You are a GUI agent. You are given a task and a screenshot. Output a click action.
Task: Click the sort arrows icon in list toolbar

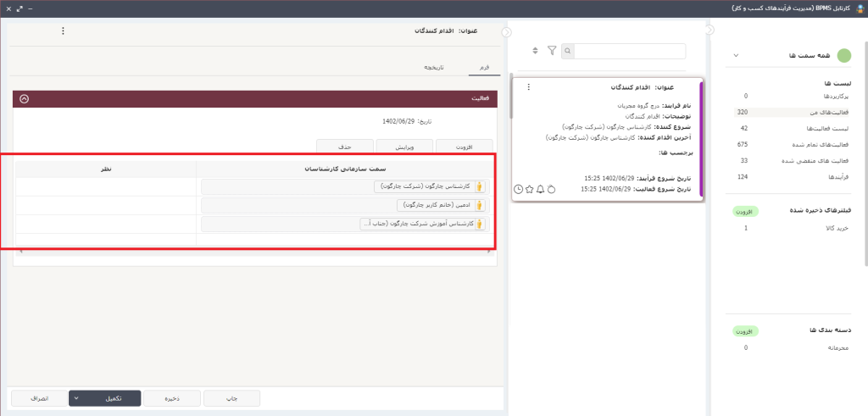pos(535,51)
